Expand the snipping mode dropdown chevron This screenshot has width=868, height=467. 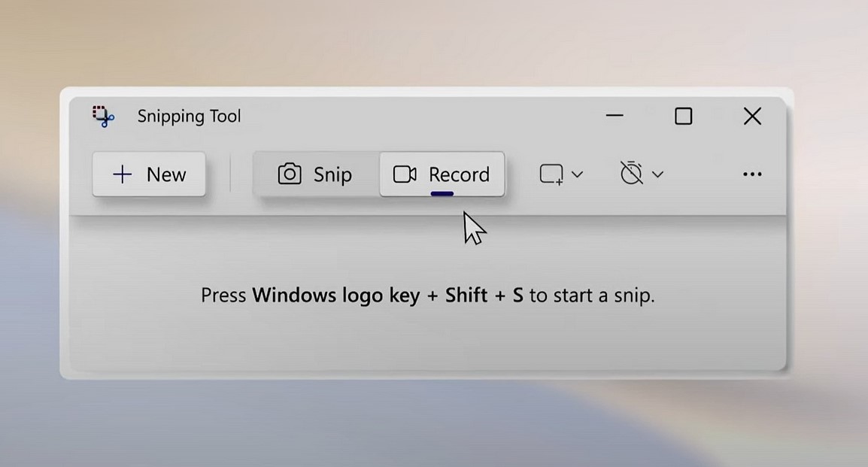click(x=578, y=174)
